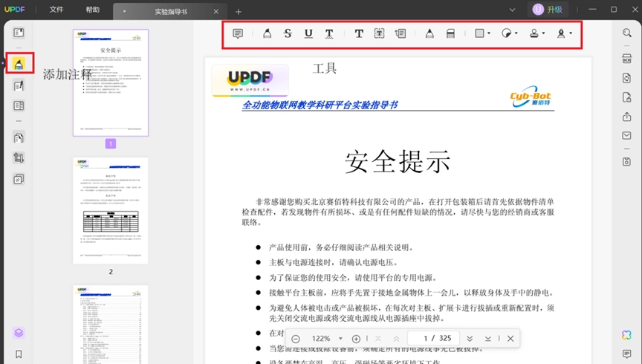Expand the stamp tool dropdown arrow

(543, 33)
